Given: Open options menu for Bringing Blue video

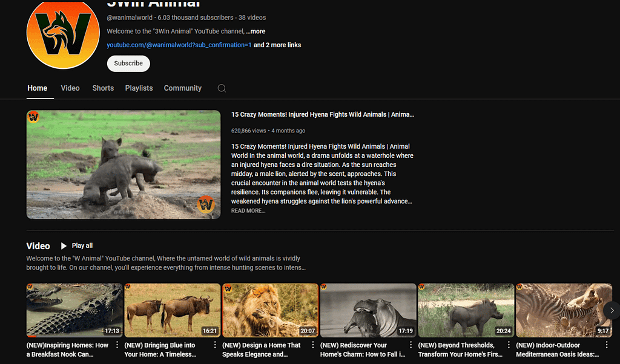Looking at the screenshot, I should click(x=215, y=345).
